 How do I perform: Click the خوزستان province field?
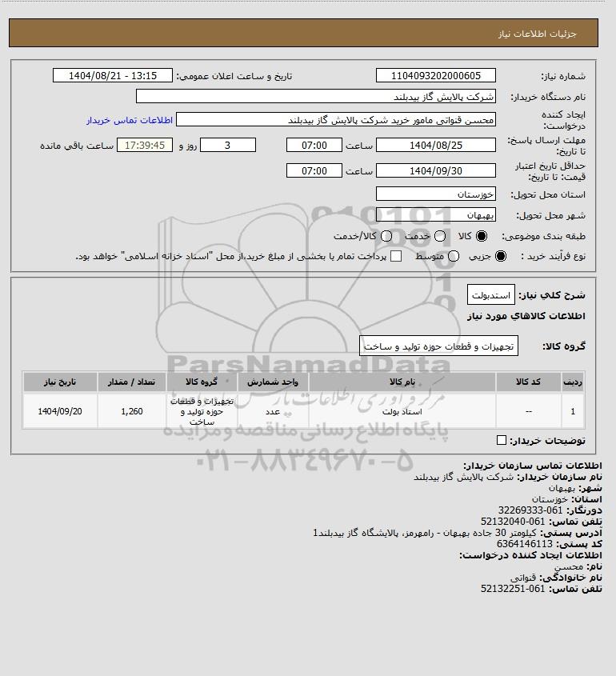[x=436, y=194]
